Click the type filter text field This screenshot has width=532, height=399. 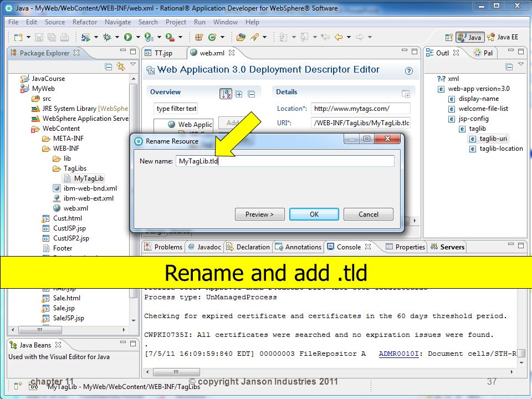pyautogui.click(x=176, y=109)
